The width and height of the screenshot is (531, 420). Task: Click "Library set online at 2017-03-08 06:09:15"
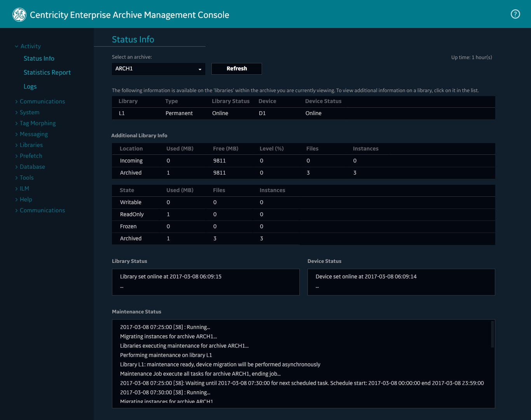click(171, 276)
